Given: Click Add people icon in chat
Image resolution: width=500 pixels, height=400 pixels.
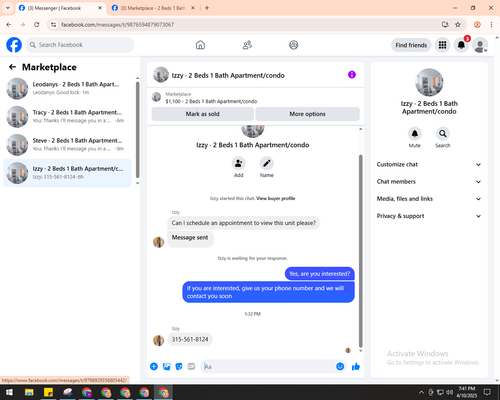Looking at the screenshot, I should point(239,163).
